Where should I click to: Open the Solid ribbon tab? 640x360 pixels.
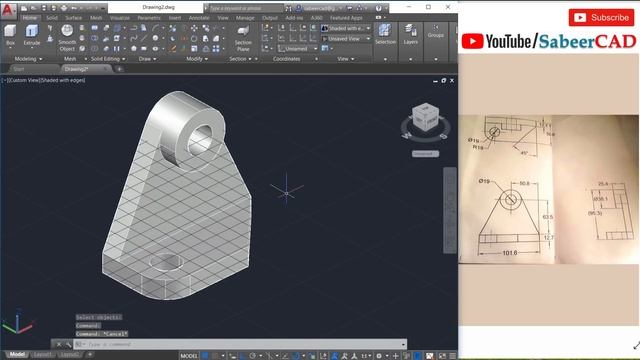pyautogui.click(x=52, y=18)
